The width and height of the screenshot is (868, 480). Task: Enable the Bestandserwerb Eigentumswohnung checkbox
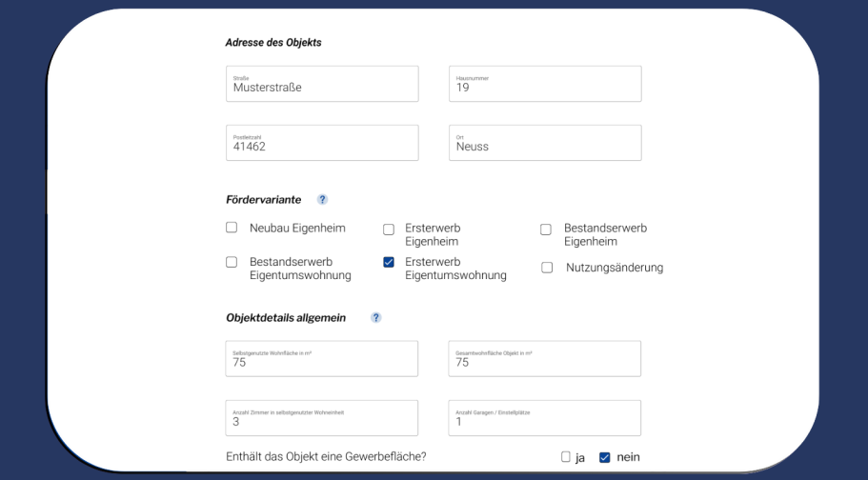pos(232,262)
